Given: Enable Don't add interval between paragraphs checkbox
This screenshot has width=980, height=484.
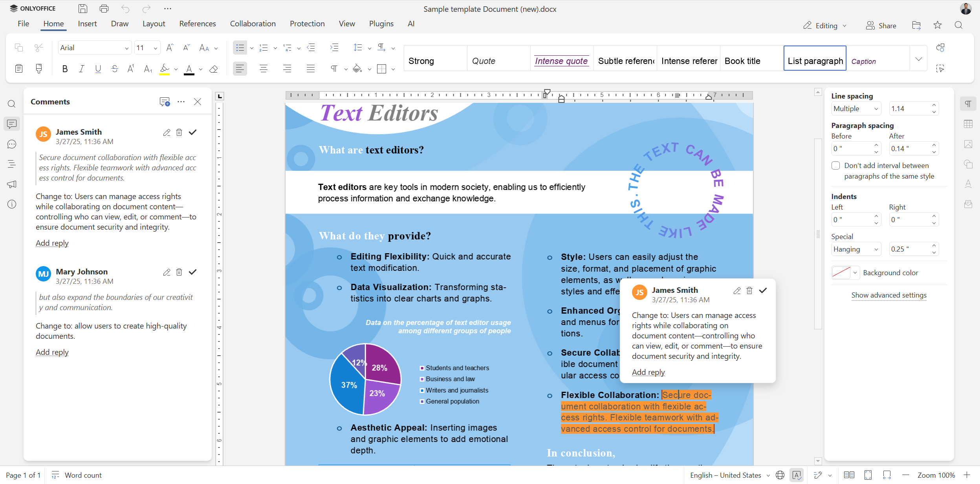Looking at the screenshot, I should coord(836,166).
